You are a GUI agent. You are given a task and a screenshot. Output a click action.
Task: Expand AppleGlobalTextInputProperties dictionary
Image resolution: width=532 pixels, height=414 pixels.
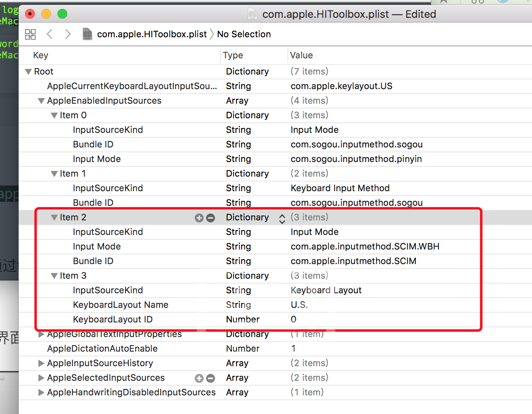[41, 334]
